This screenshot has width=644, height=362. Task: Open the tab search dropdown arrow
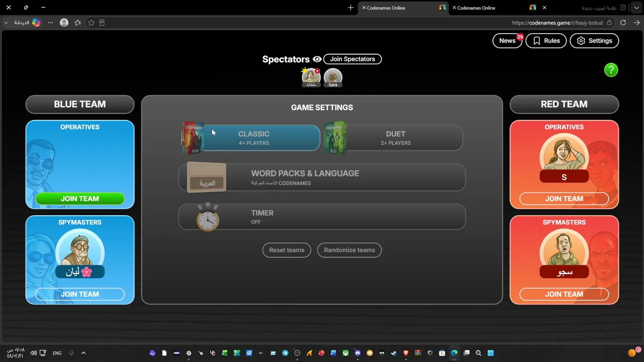pos(636,8)
